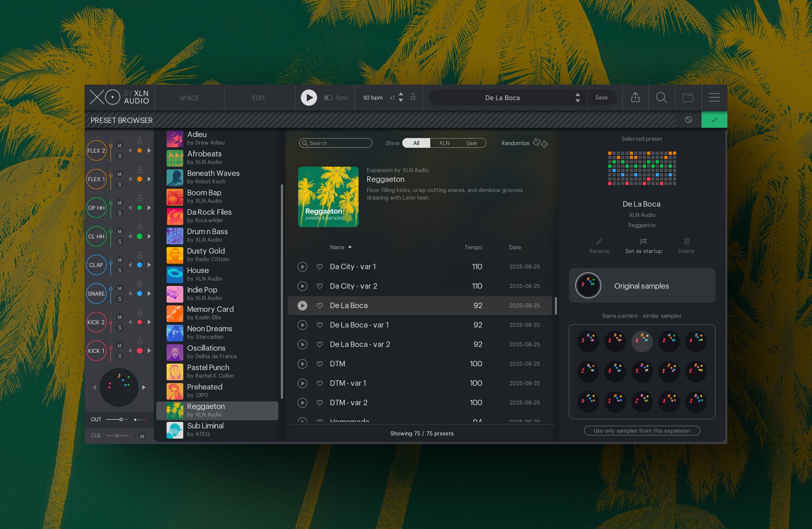The width and height of the screenshot is (812, 529).
Task: Click next kit arrow beside mini space
Action: 144,387
